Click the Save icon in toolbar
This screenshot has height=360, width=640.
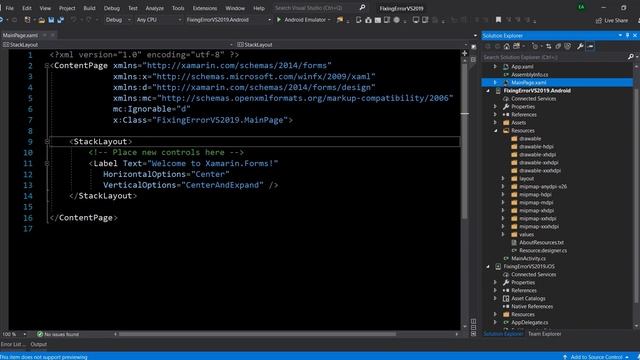pos(51,20)
